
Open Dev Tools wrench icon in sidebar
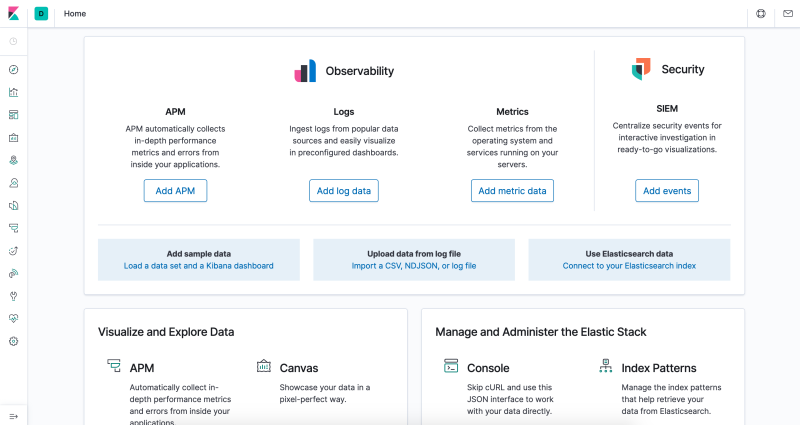(14, 296)
